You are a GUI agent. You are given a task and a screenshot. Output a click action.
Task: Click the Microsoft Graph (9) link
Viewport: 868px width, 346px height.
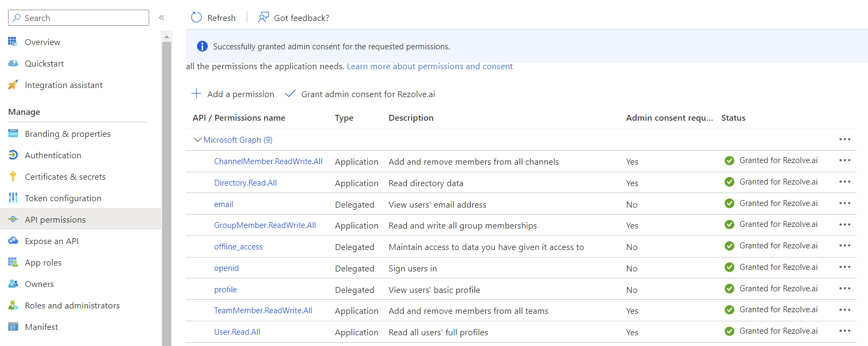[x=238, y=139]
